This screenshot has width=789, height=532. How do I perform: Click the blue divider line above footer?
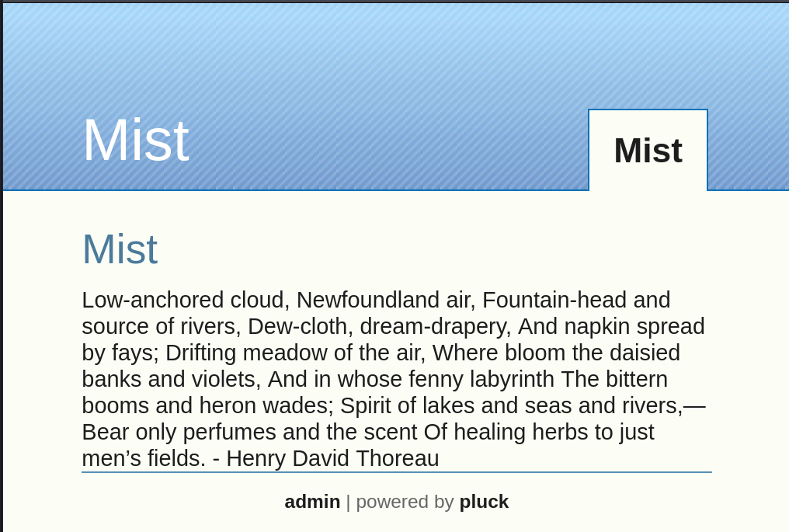tap(396, 471)
